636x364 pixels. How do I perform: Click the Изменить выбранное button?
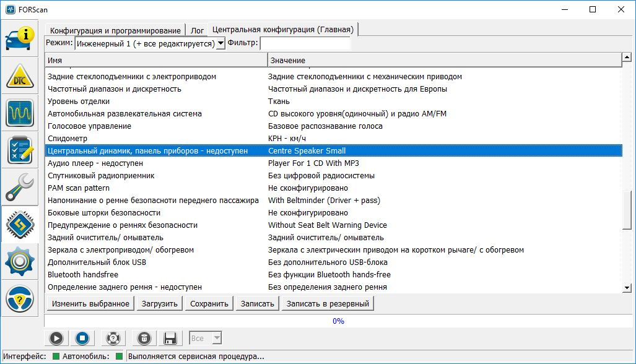pyautogui.click(x=90, y=303)
